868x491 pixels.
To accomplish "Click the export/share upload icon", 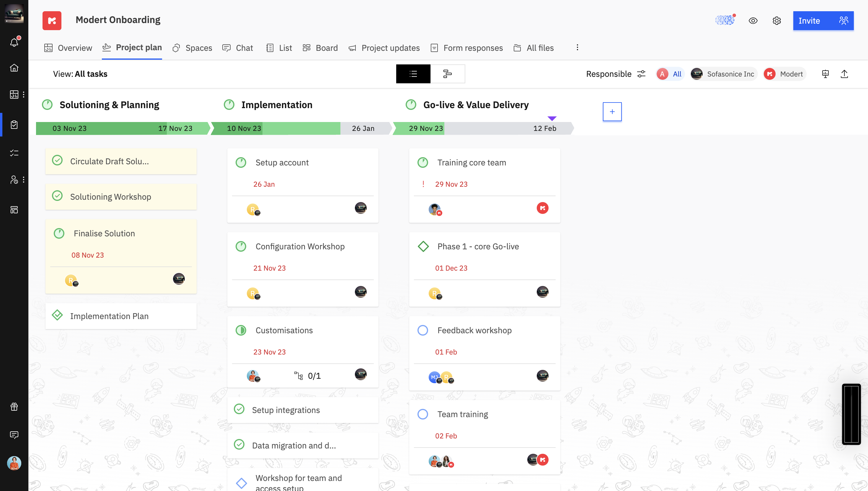I will 844,74.
